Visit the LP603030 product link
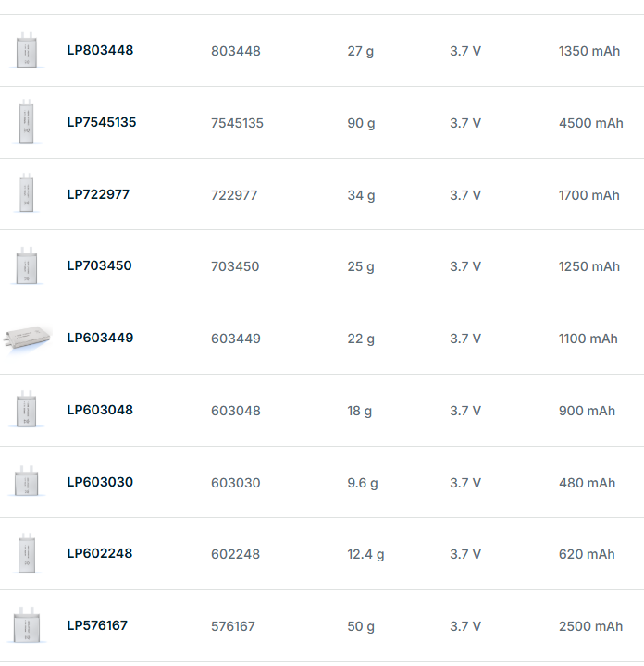This screenshot has height=666, width=644. pyautogui.click(x=100, y=482)
